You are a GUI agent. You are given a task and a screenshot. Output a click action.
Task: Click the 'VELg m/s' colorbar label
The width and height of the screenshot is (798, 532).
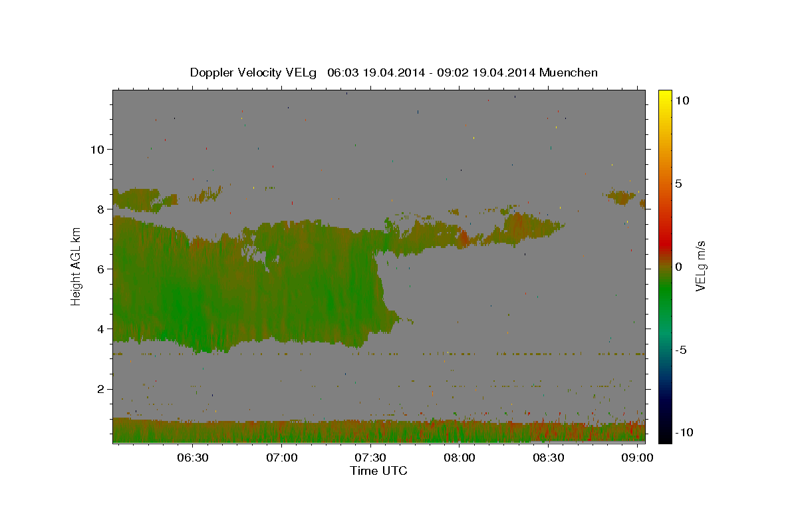700,266
